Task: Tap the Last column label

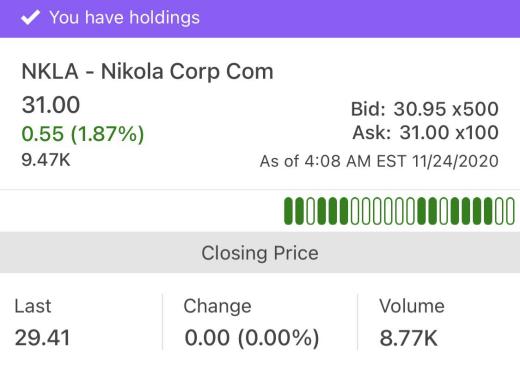Action: 33,306
